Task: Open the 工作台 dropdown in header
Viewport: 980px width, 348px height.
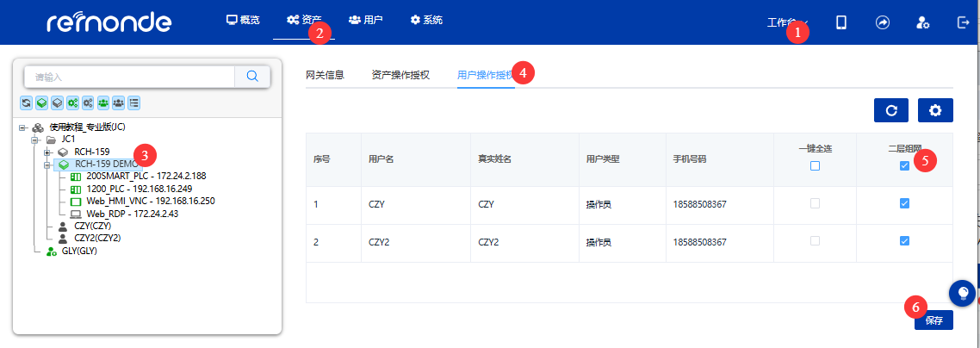Action: click(x=787, y=23)
